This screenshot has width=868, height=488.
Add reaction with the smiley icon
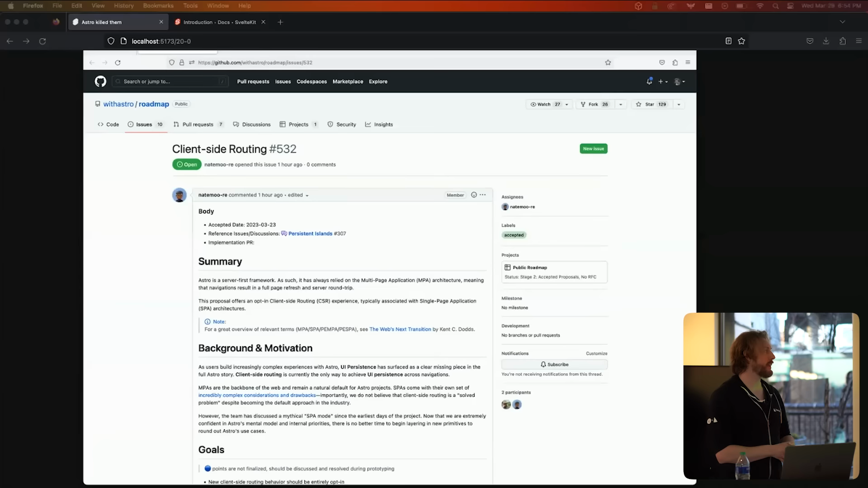pos(474,195)
